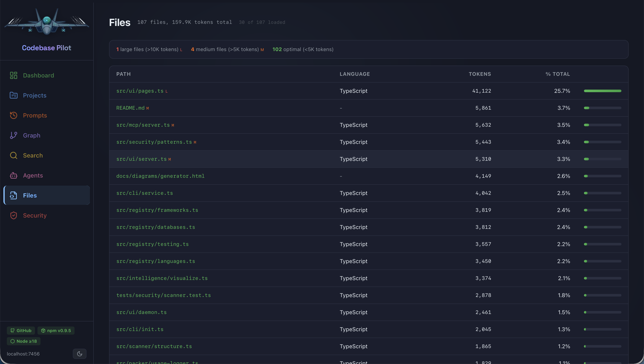Sort files by the TOKENS column
The image size is (644, 364).
pos(479,74)
